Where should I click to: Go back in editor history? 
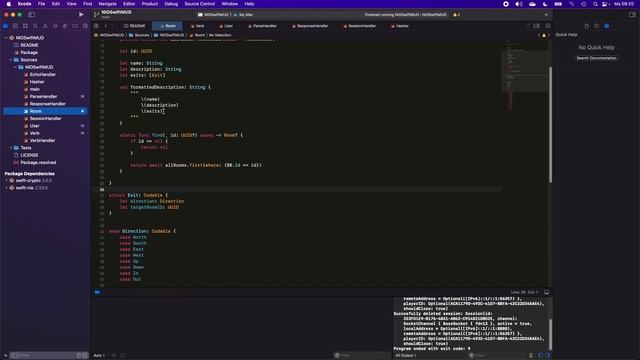[105, 26]
